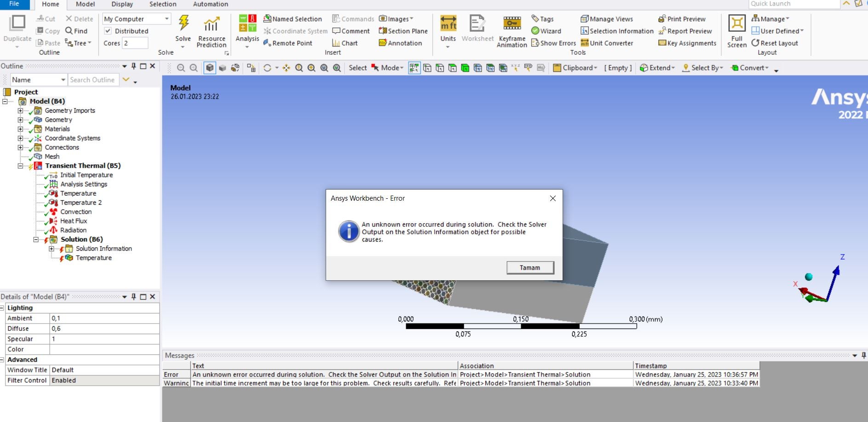Select the Heat Flux tree item

pyautogui.click(x=74, y=221)
